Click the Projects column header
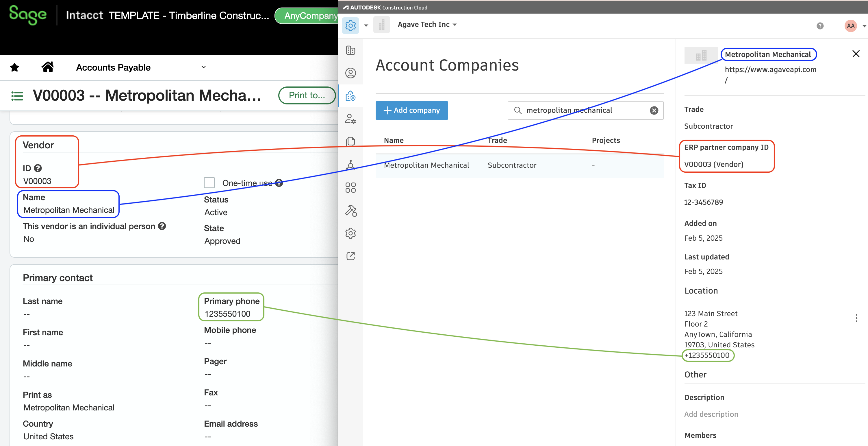Viewport: 868px width, 446px height. pos(606,140)
